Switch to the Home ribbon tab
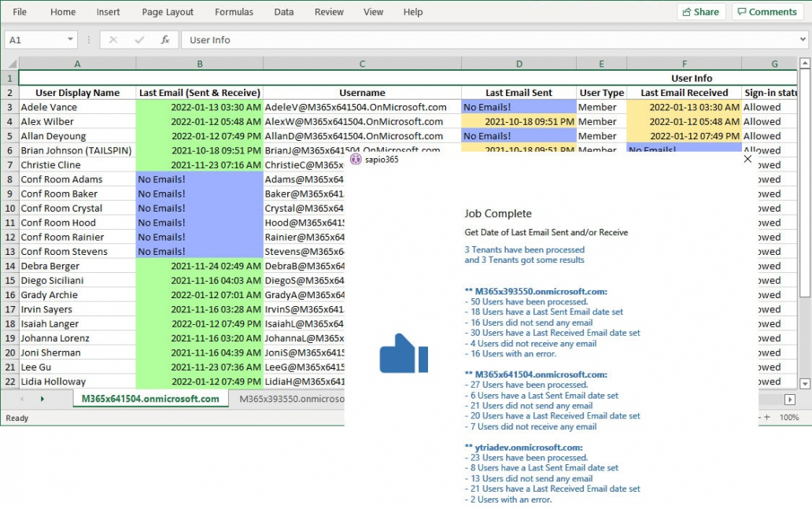812x509 pixels. click(63, 12)
